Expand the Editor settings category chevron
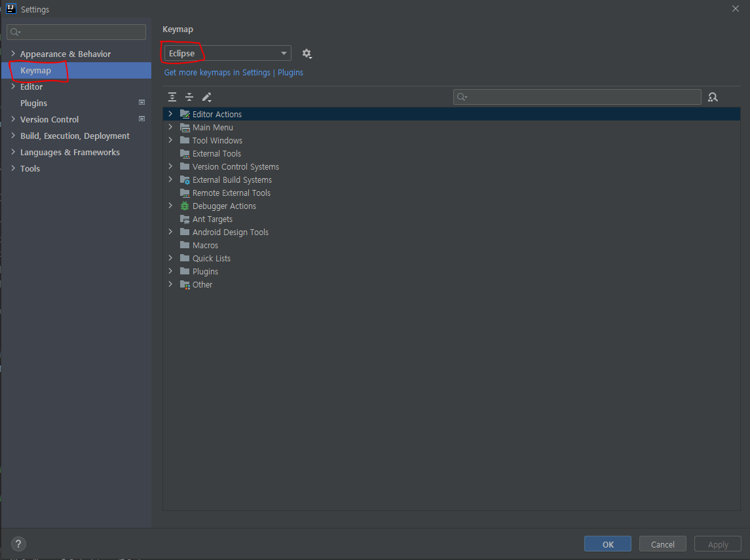This screenshot has width=750, height=560. 13,86
